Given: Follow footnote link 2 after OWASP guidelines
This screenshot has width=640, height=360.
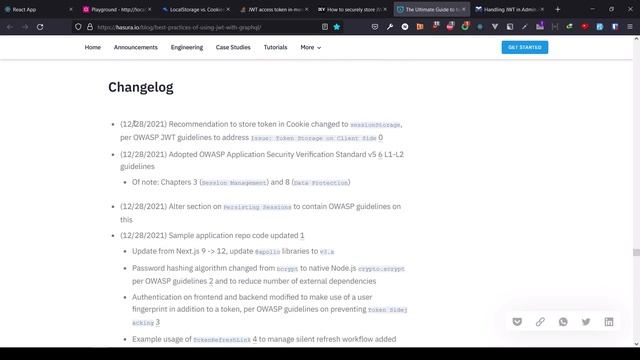Looking at the screenshot, I should tap(211, 281).
